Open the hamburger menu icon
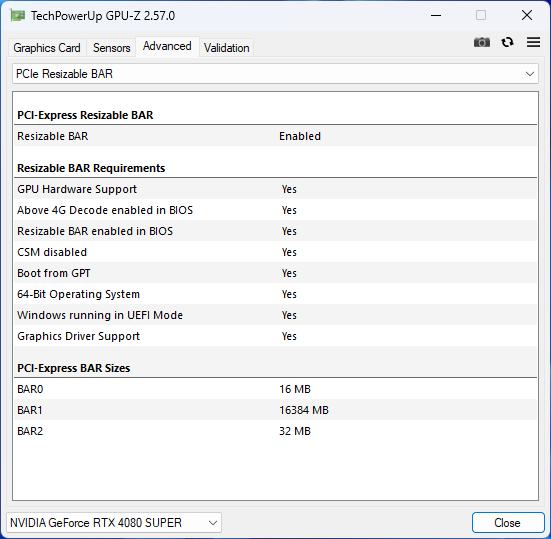Viewport: 551px width, 539px height. tap(533, 42)
